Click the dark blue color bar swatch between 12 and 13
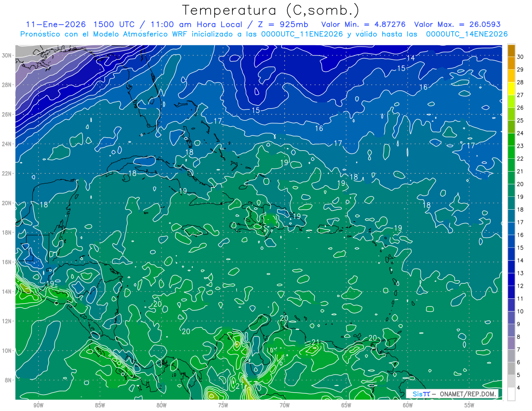Image resolution: width=532 pixels, height=411 pixels. click(512, 280)
